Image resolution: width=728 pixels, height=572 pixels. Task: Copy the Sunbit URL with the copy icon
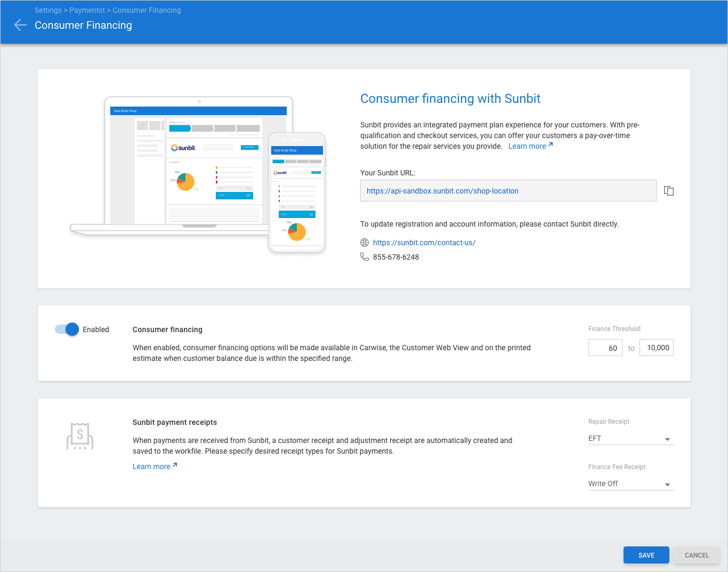669,191
